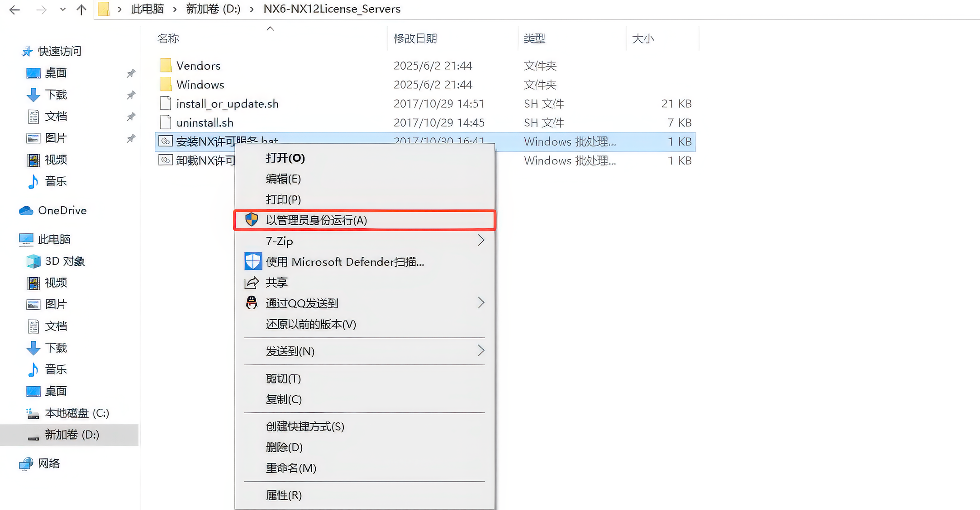Click 2017/10/29 14:45 date of uninstall.sh

[439, 123]
